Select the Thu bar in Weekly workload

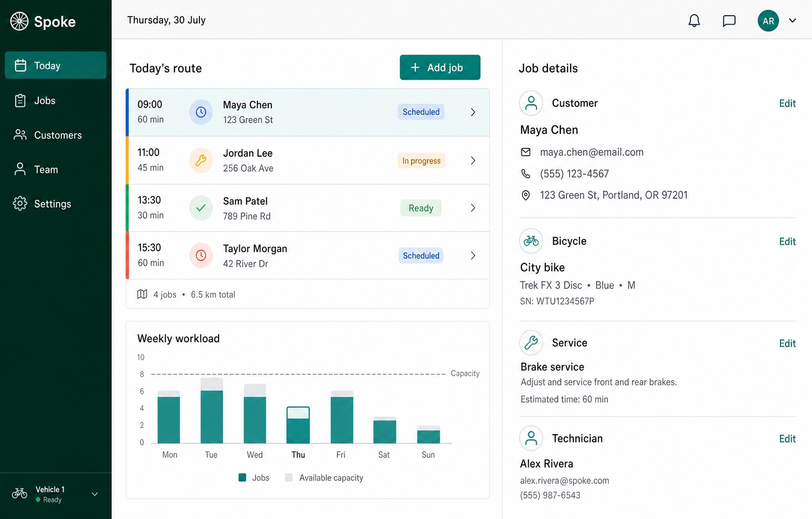pyautogui.click(x=298, y=425)
